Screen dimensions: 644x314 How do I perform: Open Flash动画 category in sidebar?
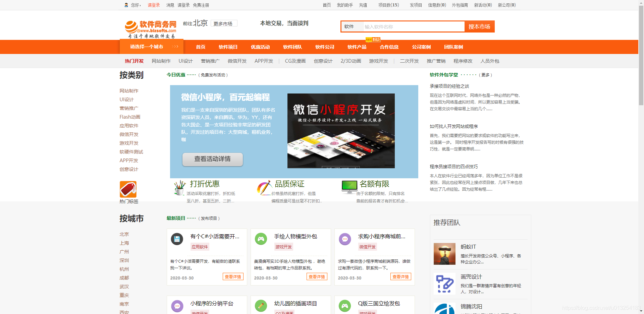[x=130, y=117]
